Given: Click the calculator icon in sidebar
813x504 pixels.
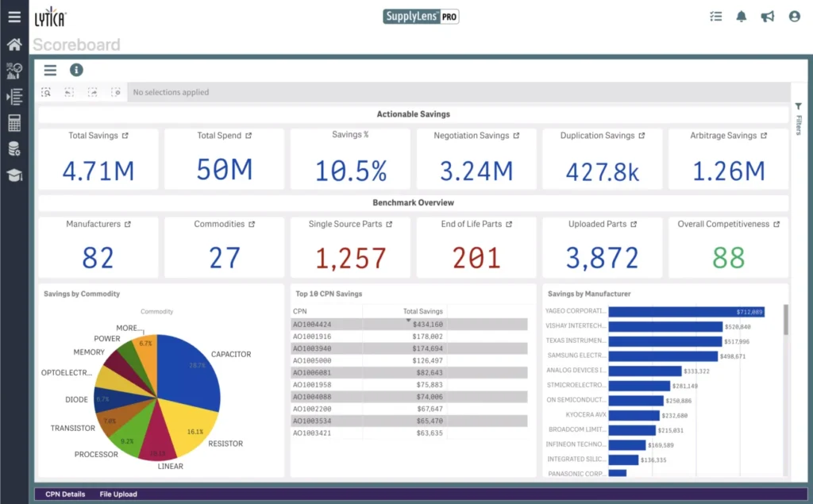Looking at the screenshot, I should [x=14, y=122].
